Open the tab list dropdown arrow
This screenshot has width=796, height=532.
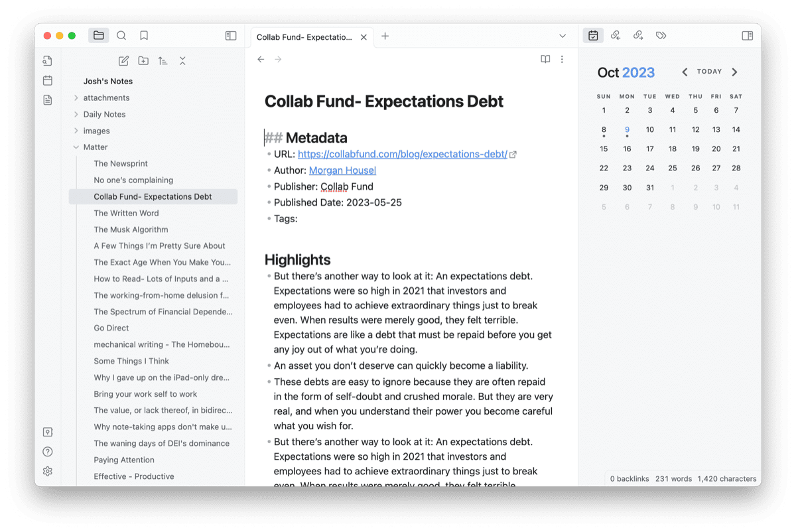pos(563,36)
